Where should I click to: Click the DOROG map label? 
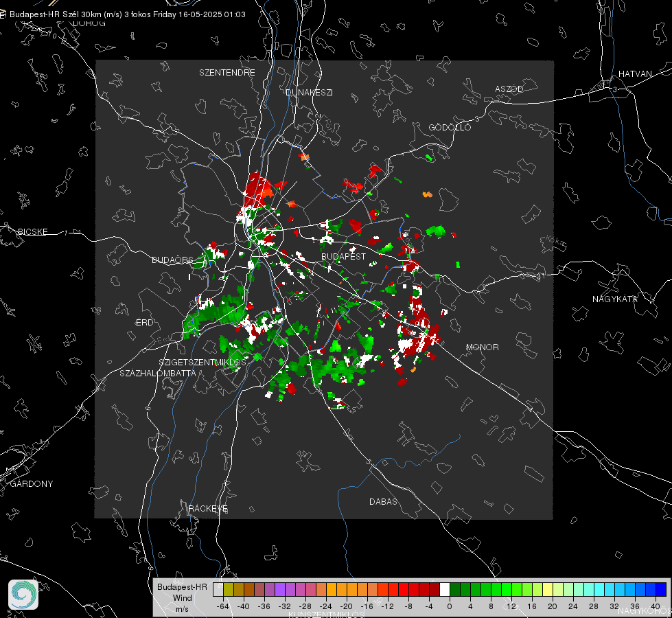89,23
